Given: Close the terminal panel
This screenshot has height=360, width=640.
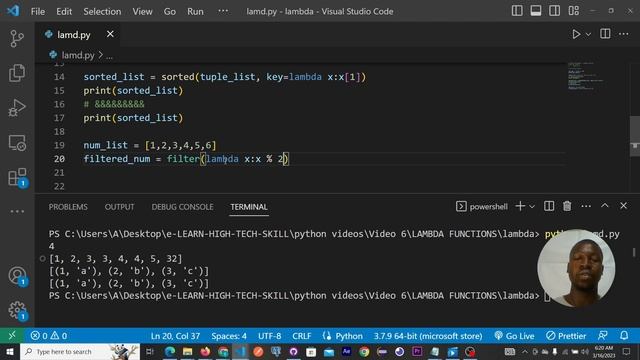Looking at the screenshot, I should (623, 206).
